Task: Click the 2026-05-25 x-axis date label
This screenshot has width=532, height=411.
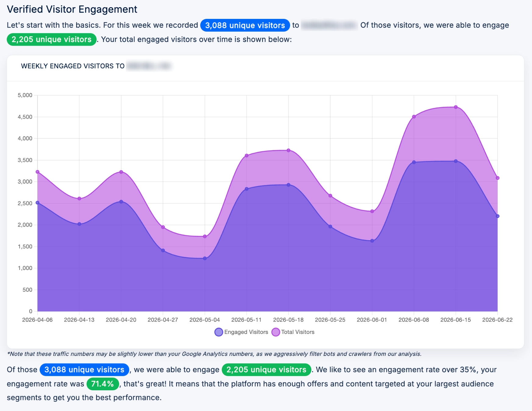Action: click(330, 320)
